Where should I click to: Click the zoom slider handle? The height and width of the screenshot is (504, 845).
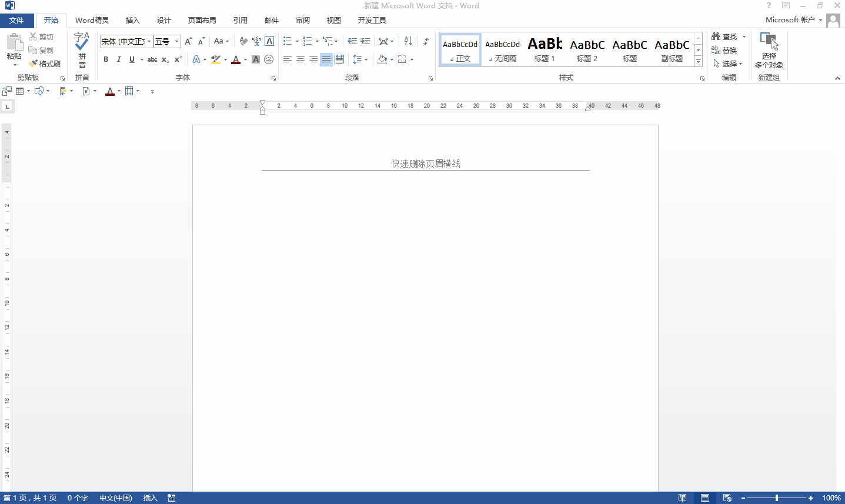coord(777,498)
